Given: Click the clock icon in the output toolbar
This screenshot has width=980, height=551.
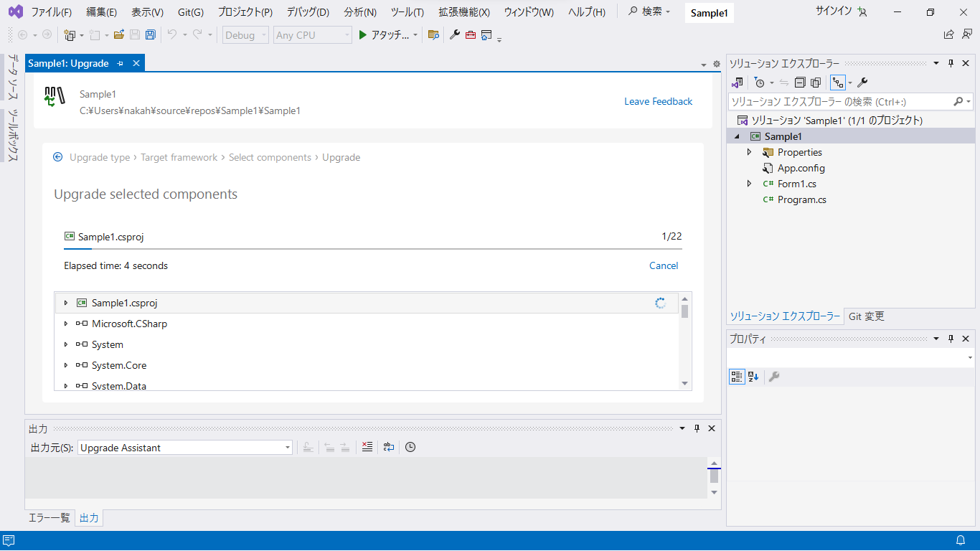Looking at the screenshot, I should coord(410,447).
